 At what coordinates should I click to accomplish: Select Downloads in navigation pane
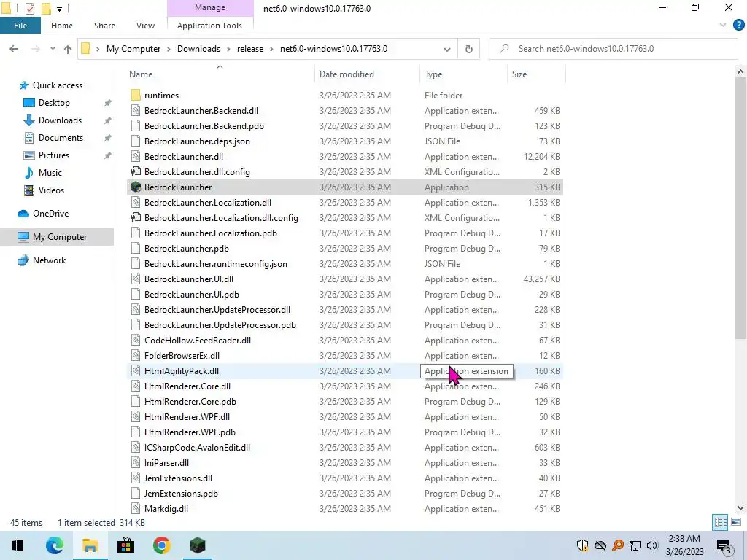(60, 120)
